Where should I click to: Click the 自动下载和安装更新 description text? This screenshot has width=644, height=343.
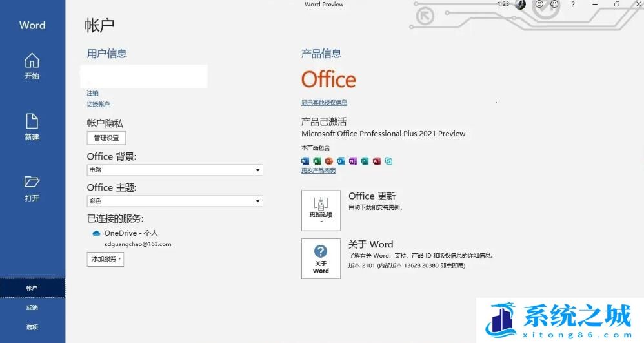pyautogui.click(x=376, y=207)
